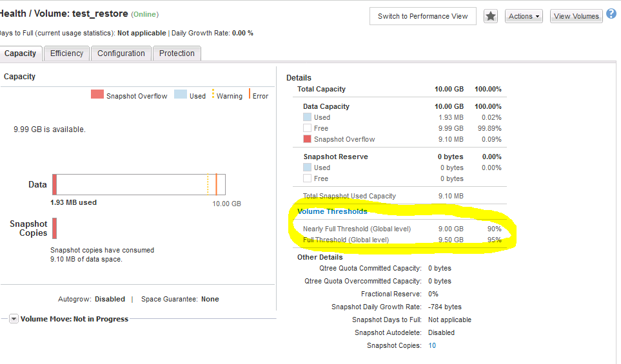The height and width of the screenshot is (364, 621).
Task: Click the Warning threshold legend marker
Action: point(213,95)
